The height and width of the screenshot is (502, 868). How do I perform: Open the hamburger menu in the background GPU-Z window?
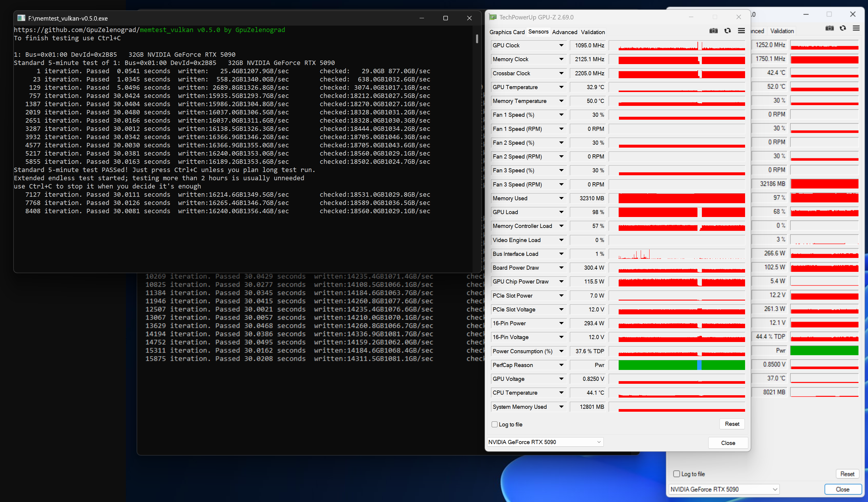click(856, 28)
